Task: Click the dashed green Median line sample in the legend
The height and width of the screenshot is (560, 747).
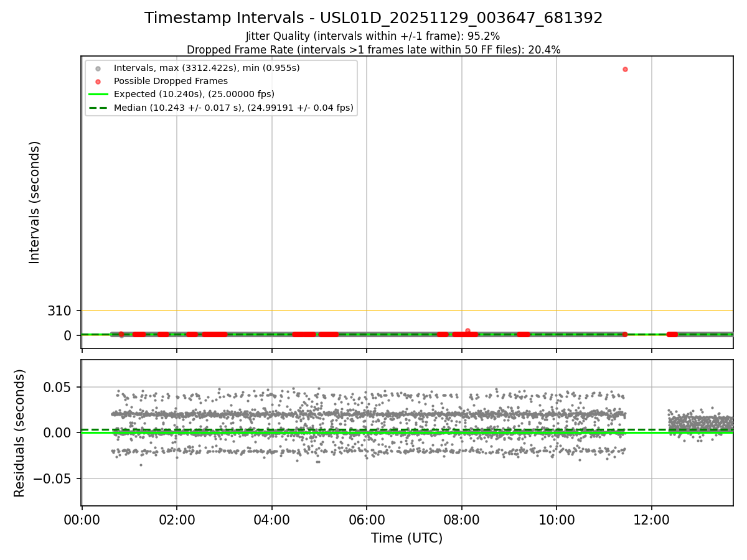Action: click(x=98, y=108)
